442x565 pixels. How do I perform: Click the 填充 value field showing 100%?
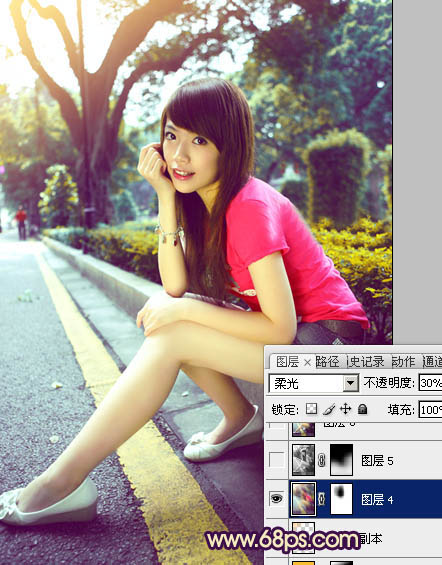[430, 410]
